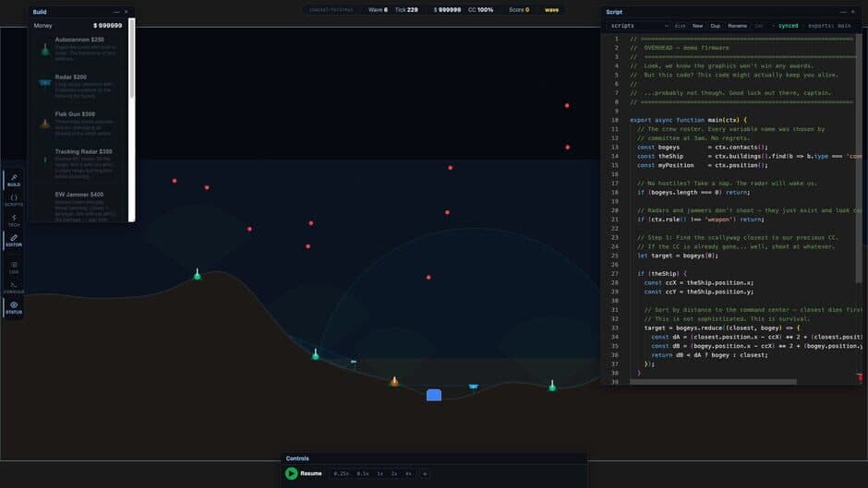
Task: Open the Log sidebar tool
Action: coord(14,268)
